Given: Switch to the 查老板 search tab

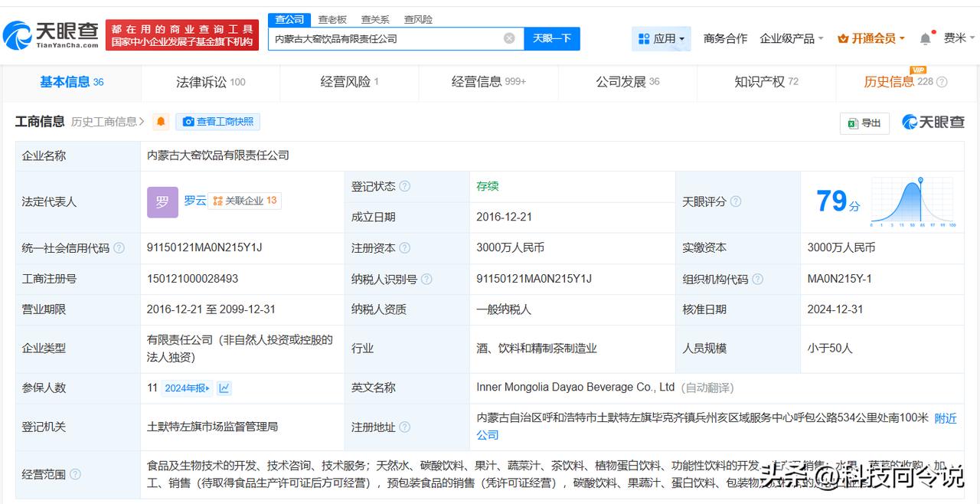Looking at the screenshot, I should (x=332, y=19).
